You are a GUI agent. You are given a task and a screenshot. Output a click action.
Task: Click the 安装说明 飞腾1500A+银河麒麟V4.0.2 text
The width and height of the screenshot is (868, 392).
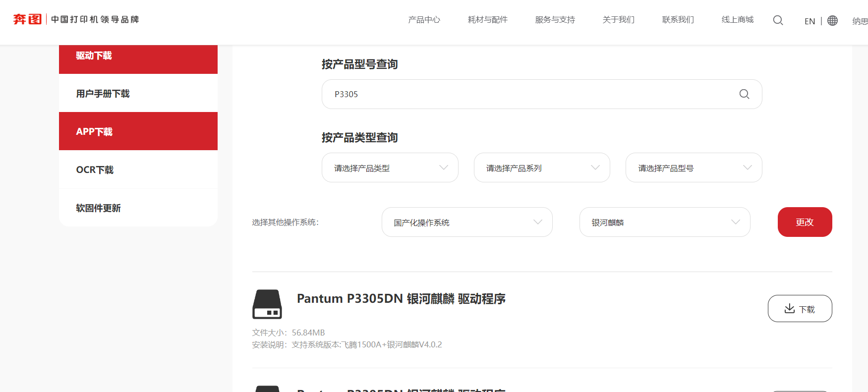coord(347,344)
